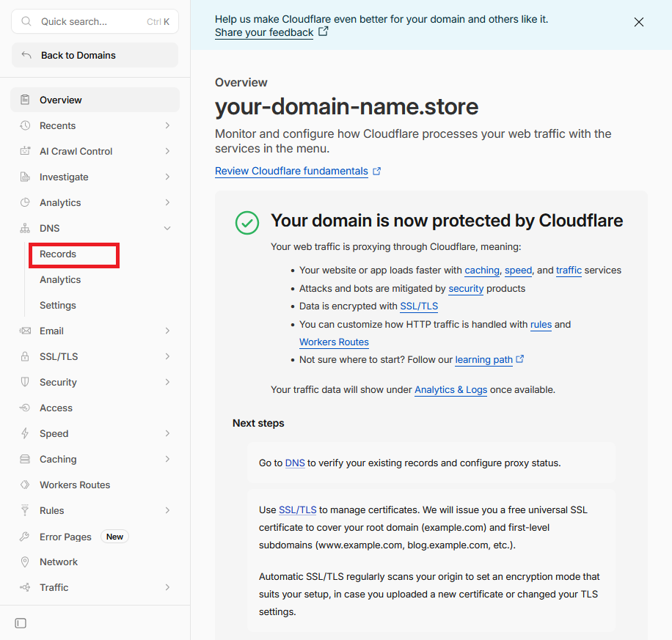Follow the rules link

tap(541, 325)
